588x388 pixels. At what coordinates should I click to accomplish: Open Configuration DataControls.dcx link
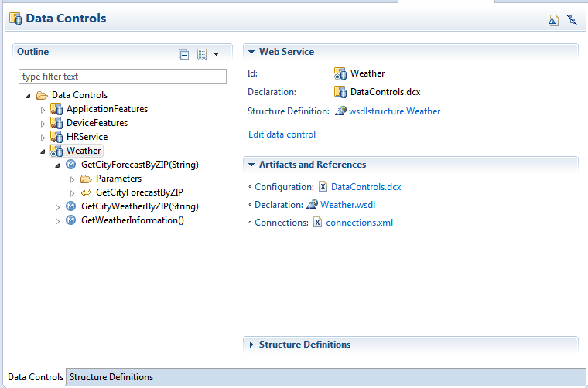[x=366, y=187]
